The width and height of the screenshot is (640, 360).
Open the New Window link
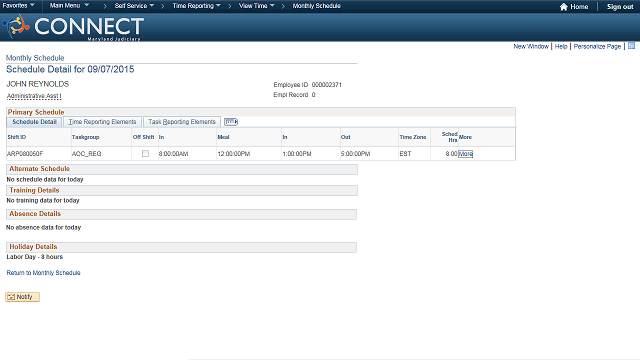tap(531, 47)
